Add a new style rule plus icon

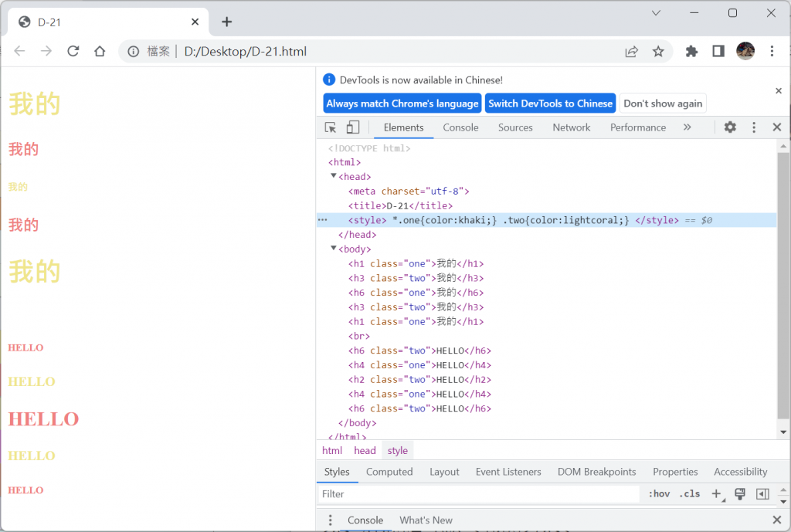pos(717,494)
